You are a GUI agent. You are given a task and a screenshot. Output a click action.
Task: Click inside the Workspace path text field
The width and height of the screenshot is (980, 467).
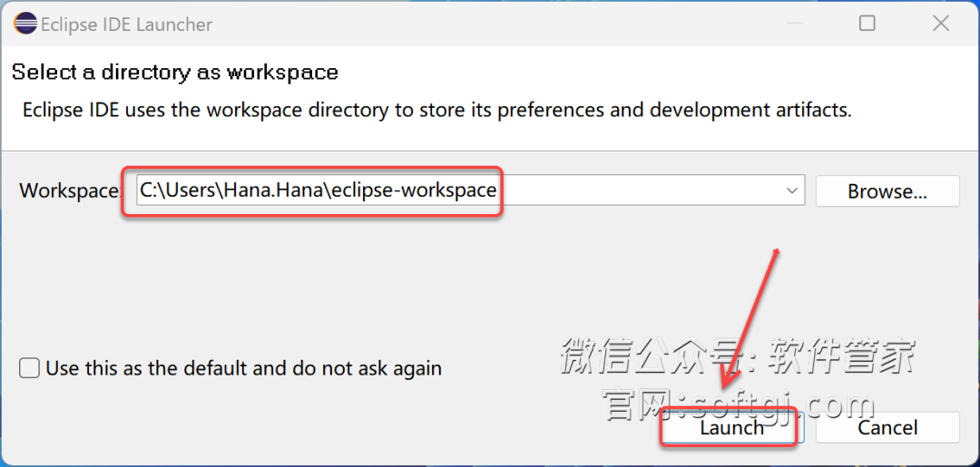[471, 190]
